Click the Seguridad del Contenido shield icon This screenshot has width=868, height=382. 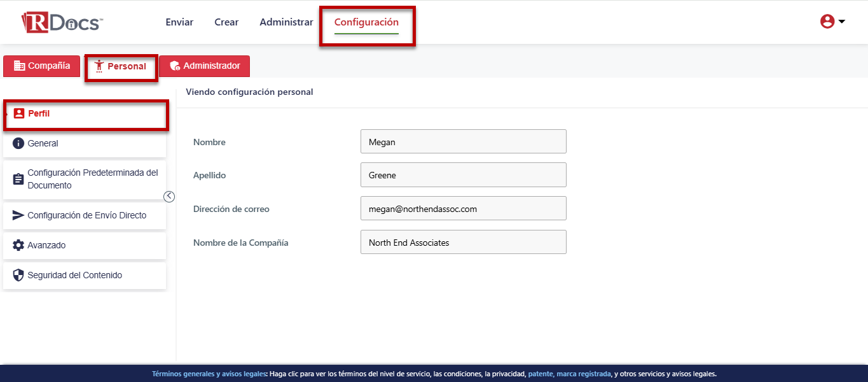[18, 276]
